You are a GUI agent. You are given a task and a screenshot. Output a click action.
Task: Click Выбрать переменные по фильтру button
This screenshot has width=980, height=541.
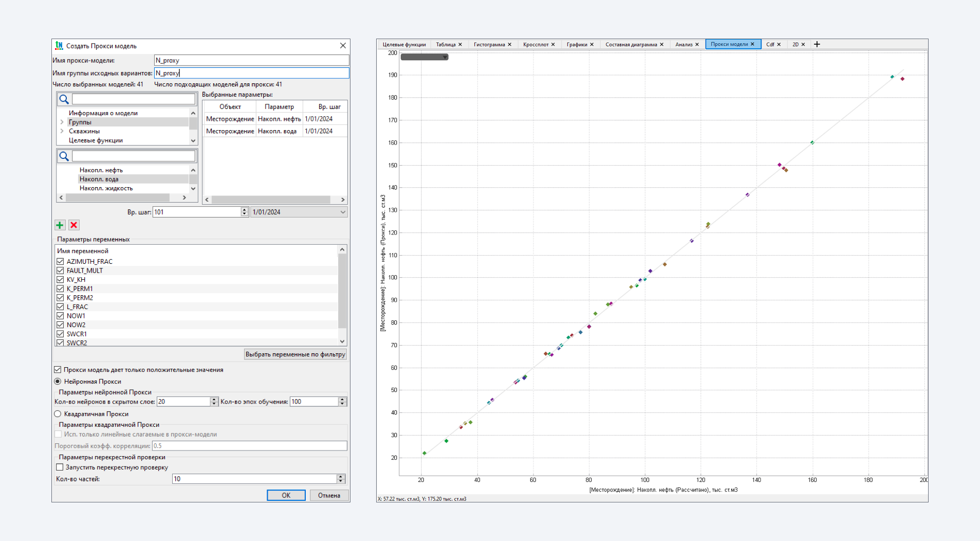(x=295, y=354)
